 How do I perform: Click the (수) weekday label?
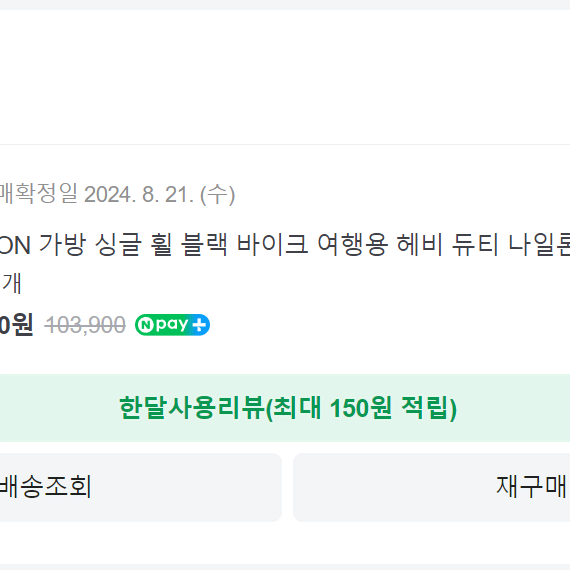tap(217, 195)
